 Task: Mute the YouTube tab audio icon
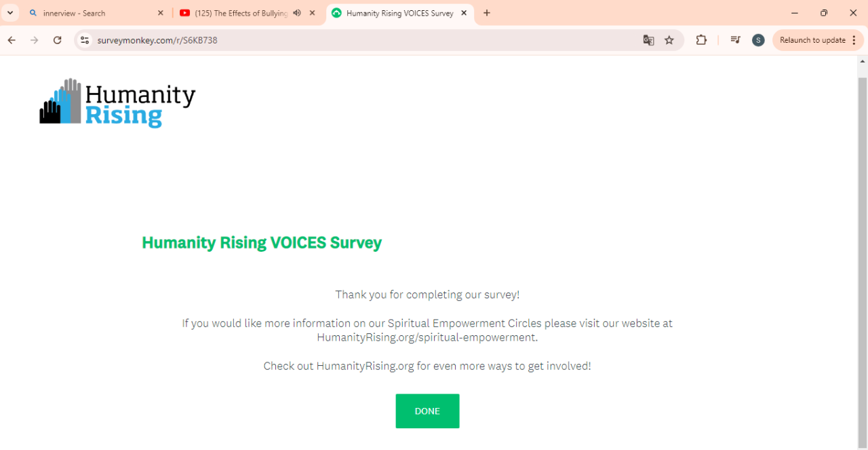coord(297,13)
